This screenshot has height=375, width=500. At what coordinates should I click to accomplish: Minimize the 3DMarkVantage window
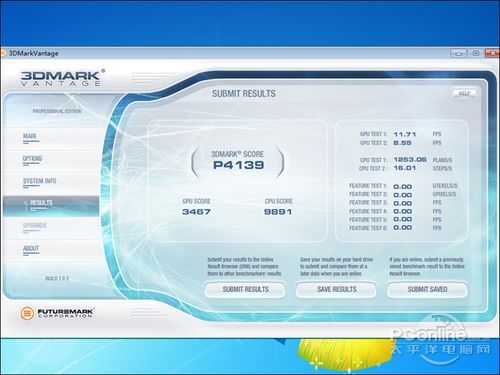pos(459,53)
